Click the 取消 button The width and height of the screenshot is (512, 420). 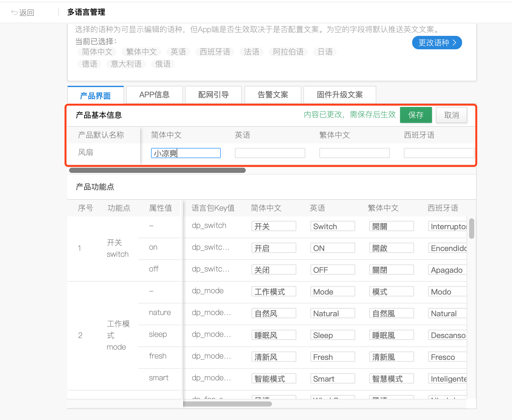pos(452,115)
